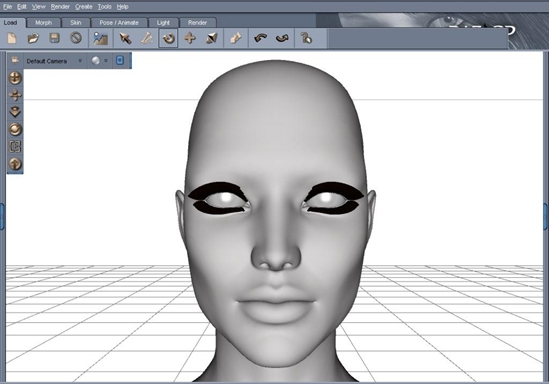Click the camera icon beside Default Camera
549x384 pixels.
(15, 60)
